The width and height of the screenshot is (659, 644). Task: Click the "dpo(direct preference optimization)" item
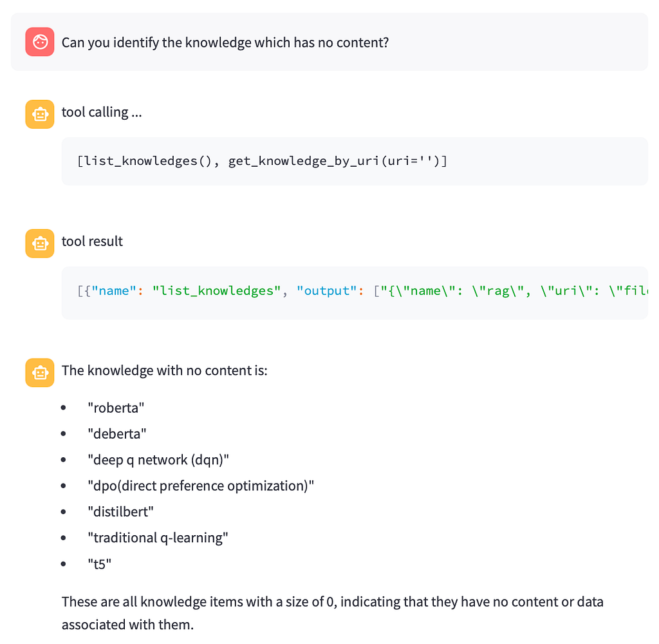[201, 486]
